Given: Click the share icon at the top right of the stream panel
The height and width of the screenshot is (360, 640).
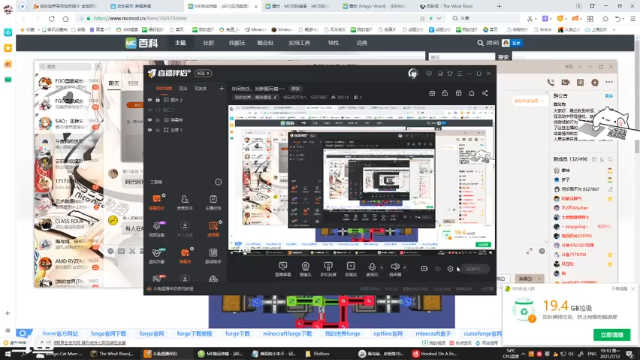Looking at the screenshot, I should point(485,93).
